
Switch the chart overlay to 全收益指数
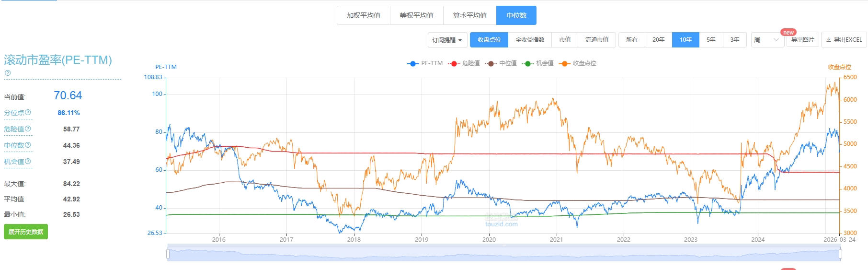[530, 40]
